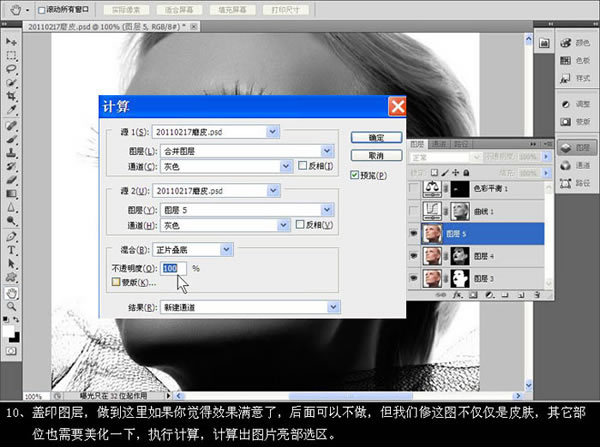Click the trash icon in Layers panel
The height and width of the screenshot is (447, 600).
537,295
